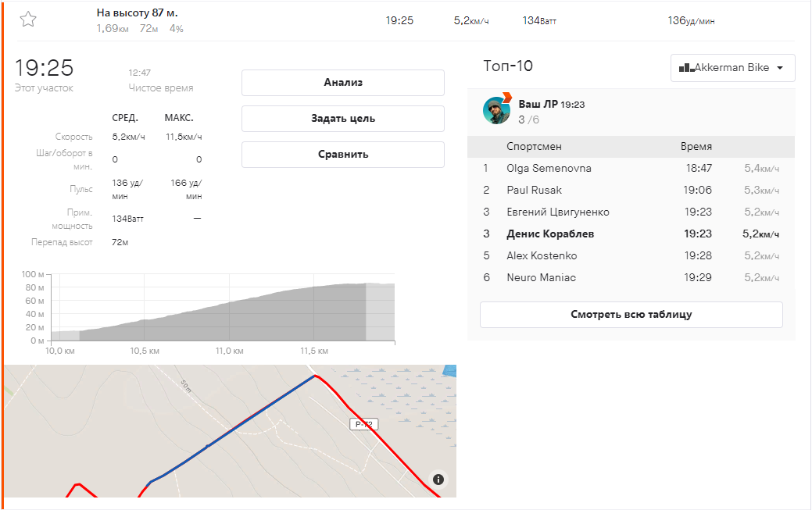812x510 pixels.
Task: Click the Ваш ЛР personal record time
Action: [573, 104]
